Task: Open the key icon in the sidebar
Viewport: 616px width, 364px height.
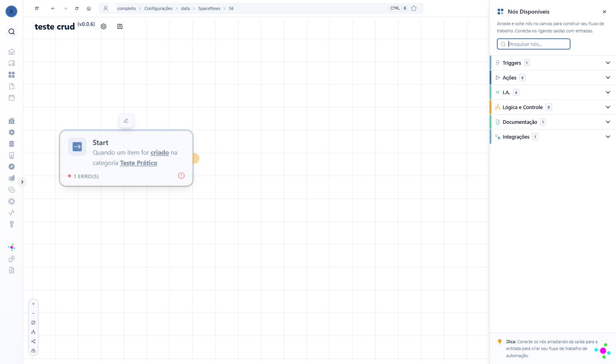Action: 12,224
